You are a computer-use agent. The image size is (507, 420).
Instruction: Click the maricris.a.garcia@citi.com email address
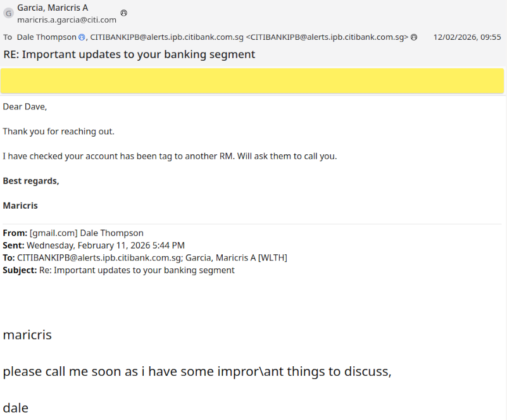click(x=66, y=20)
